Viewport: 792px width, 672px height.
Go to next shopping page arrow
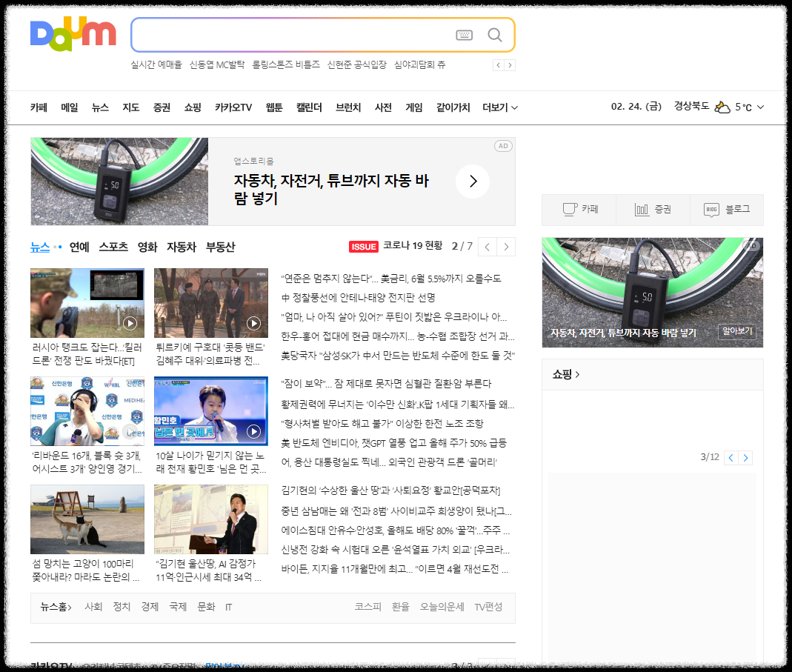click(745, 457)
